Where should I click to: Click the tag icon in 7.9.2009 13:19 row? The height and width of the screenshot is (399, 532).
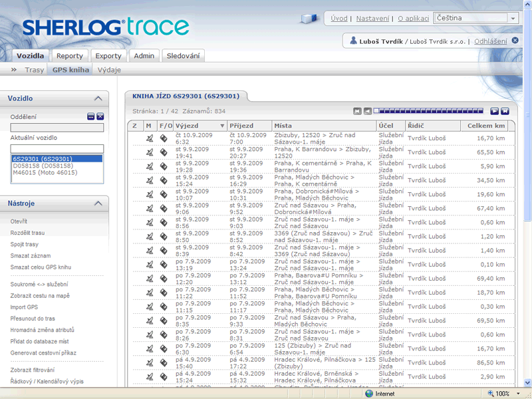164,264
